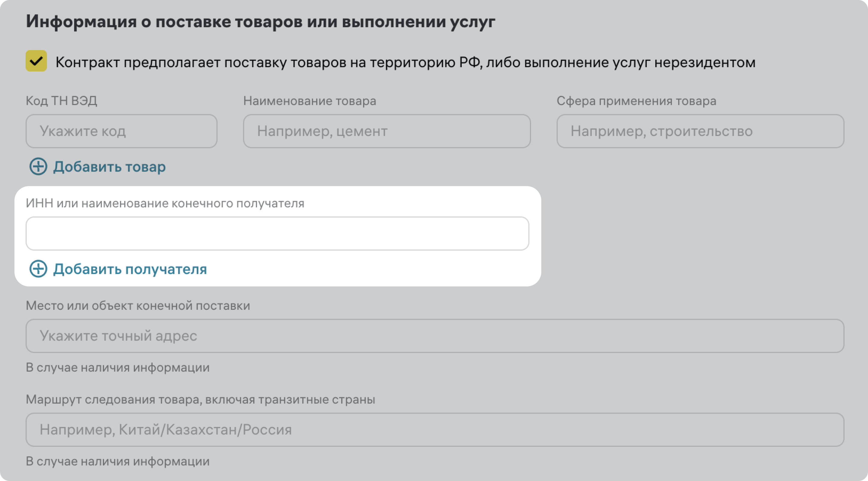Screen dimensions: 868x481
Task: Focus the Укажите точный адрес field
Action: click(x=434, y=336)
